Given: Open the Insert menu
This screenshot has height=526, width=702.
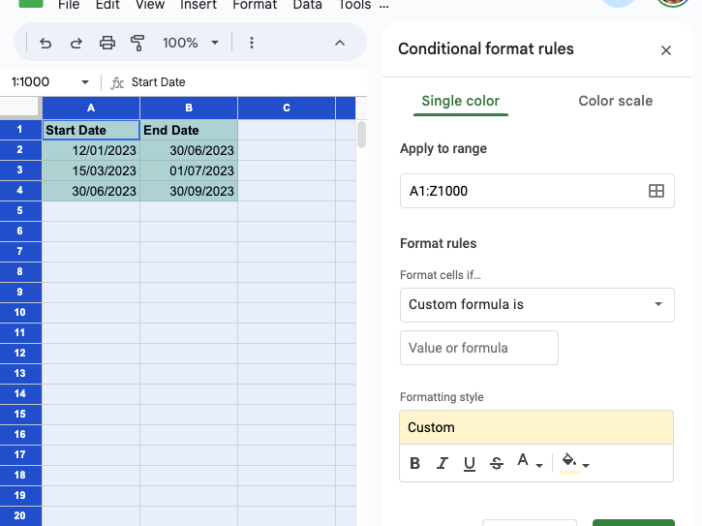Looking at the screenshot, I should coord(198,5).
